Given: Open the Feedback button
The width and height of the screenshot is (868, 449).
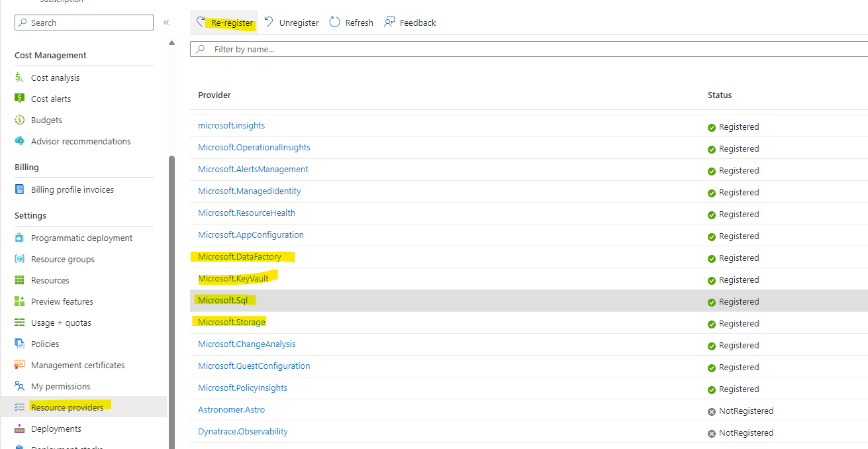Looking at the screenshot, I should [410, 23].
